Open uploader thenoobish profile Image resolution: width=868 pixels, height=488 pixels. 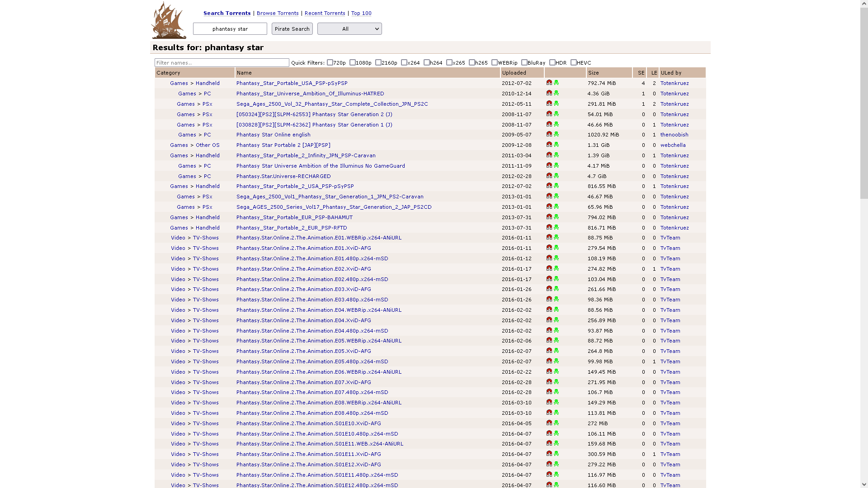click(674, 135)
